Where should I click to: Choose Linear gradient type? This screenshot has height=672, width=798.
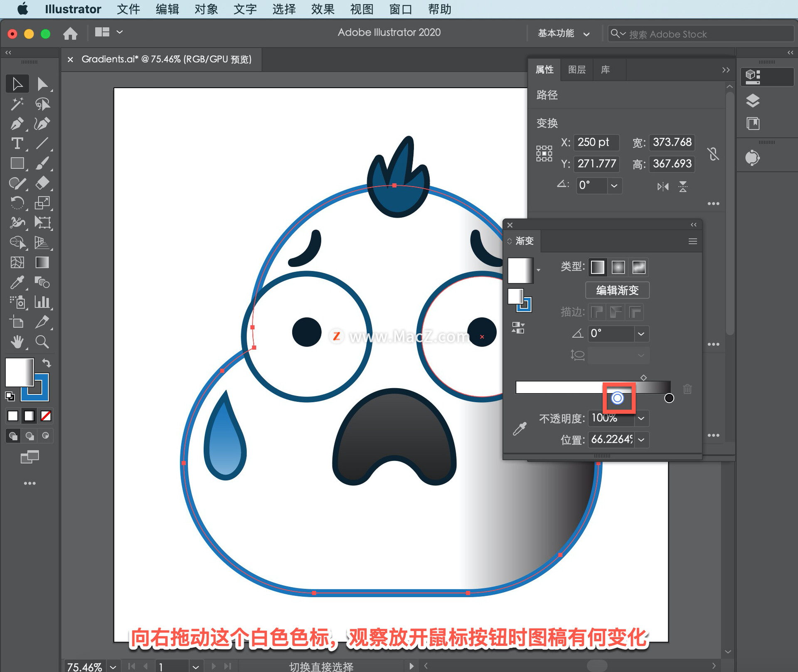coord(598,267)
